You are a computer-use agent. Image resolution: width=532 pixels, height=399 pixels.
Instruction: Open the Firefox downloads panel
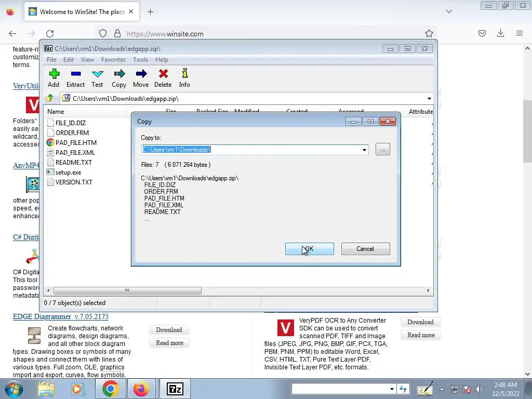pyautogui.click(x=500, y=33)
